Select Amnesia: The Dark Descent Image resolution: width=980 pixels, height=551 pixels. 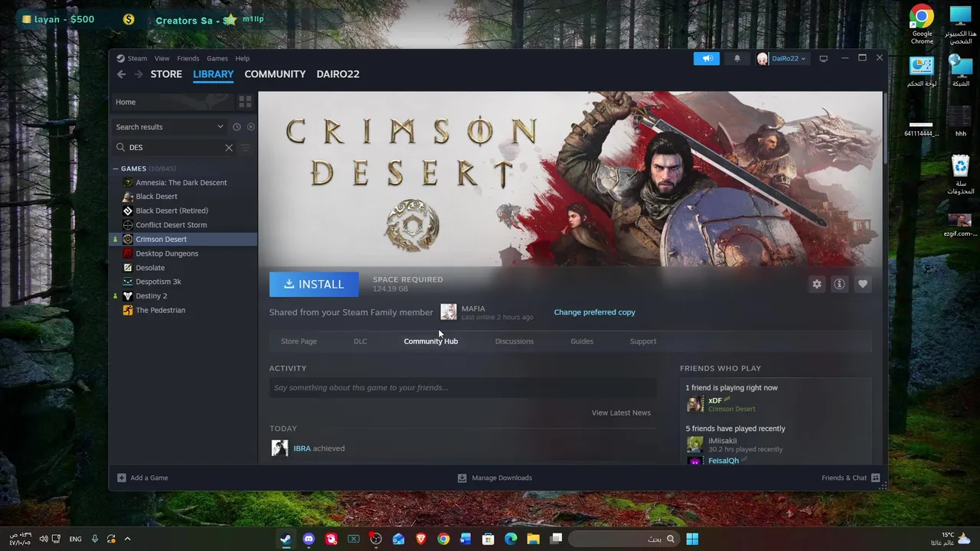tap(183, 183)
